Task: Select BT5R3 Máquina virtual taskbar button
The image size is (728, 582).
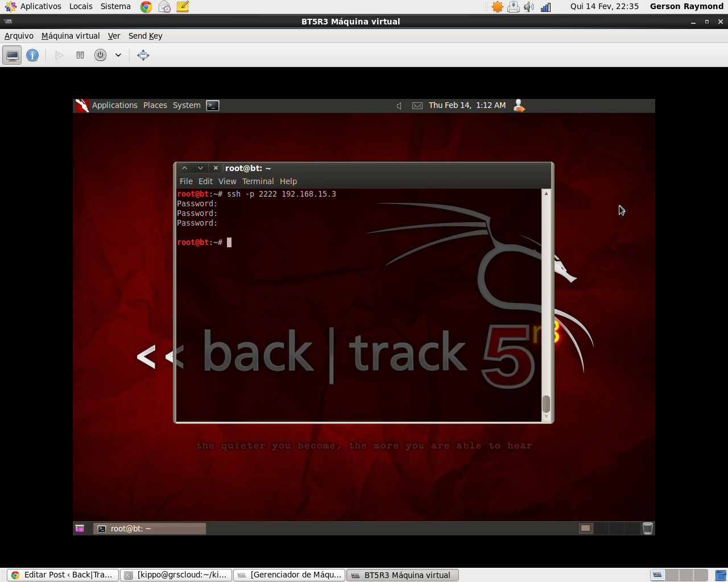Action: coord(403,575)
